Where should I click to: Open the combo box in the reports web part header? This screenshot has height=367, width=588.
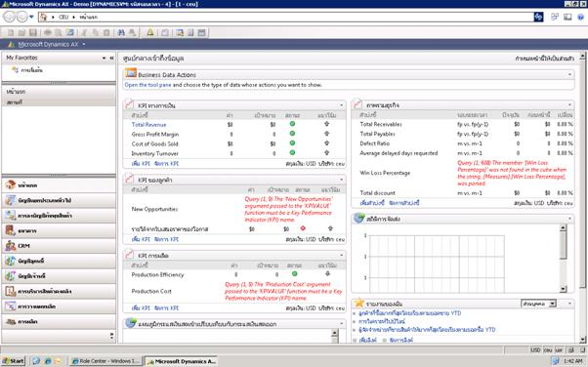click(x=538, y=304)
